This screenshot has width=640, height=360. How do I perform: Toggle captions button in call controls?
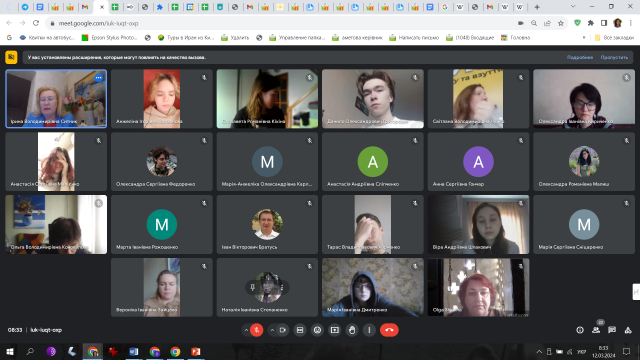click(x=300, y=330)
